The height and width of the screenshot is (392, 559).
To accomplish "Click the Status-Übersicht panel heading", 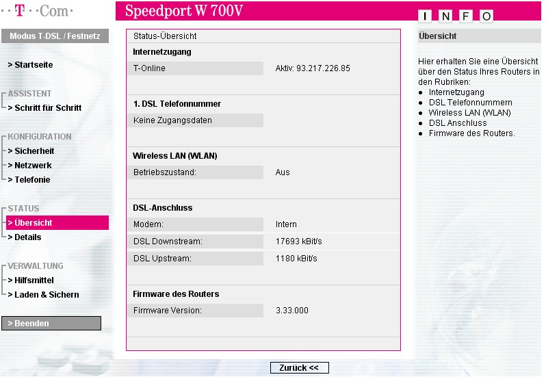I will [165, 36].
